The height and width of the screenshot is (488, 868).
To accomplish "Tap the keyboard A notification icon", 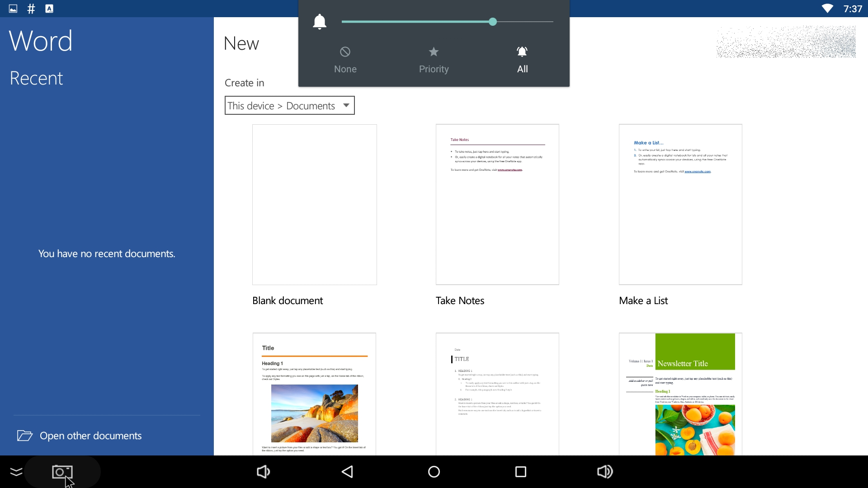I will tap(49, 9).
